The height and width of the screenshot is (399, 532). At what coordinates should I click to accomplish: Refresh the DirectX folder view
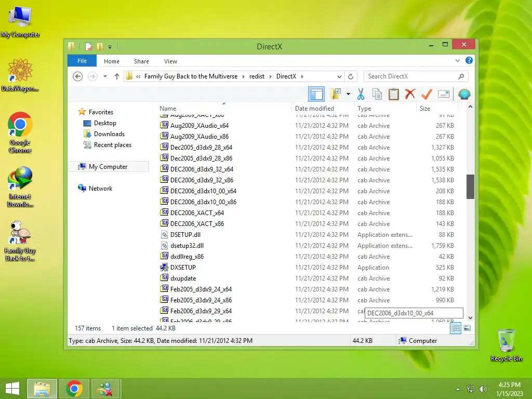tap(351, 76)
